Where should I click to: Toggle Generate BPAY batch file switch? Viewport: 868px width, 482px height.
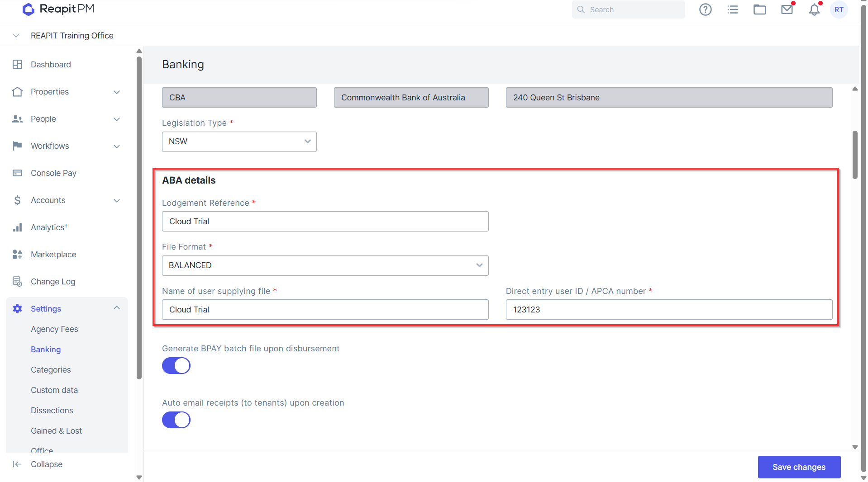176,366
